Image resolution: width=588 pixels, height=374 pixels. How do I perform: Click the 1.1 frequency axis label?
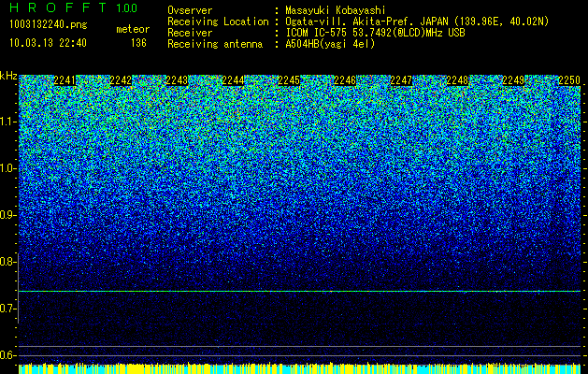pos(7,122)
